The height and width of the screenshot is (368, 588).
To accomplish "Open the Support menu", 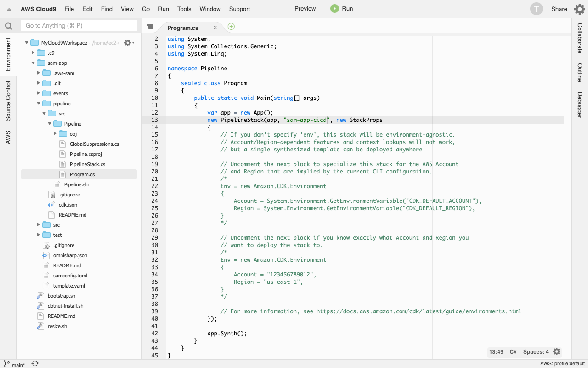I will 240,9.
